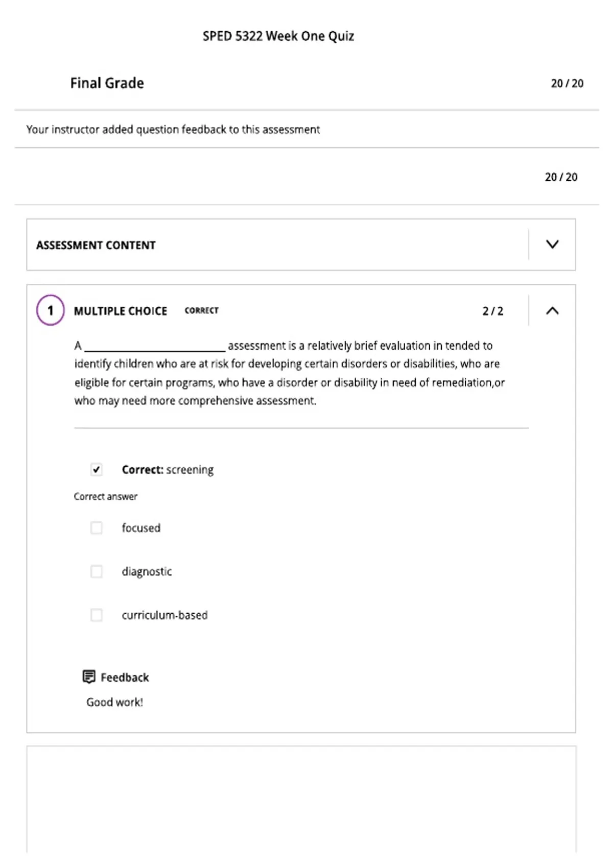The image size is (613, 868).
Task: Click the instructor added question feedback notice
Action: pos(173,130)
